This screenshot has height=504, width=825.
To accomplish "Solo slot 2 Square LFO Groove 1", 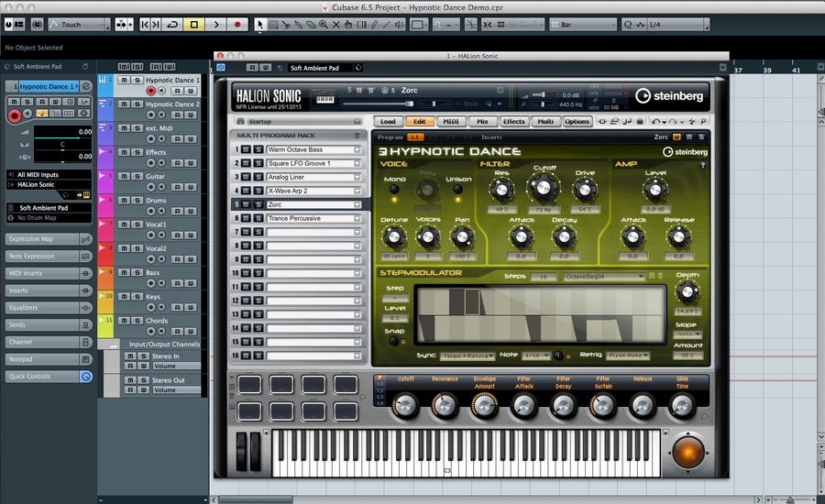I will 258,163.
